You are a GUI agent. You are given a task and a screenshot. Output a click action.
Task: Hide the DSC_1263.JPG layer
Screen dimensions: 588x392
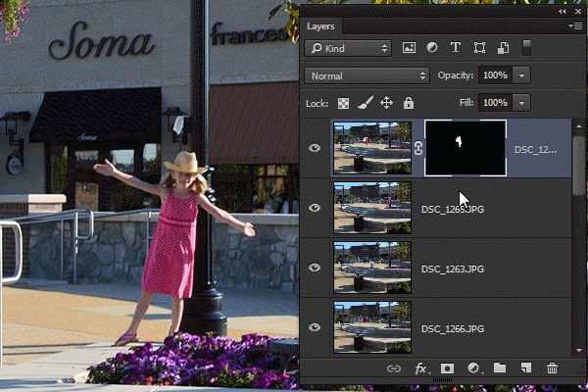(x=315, y=268)
